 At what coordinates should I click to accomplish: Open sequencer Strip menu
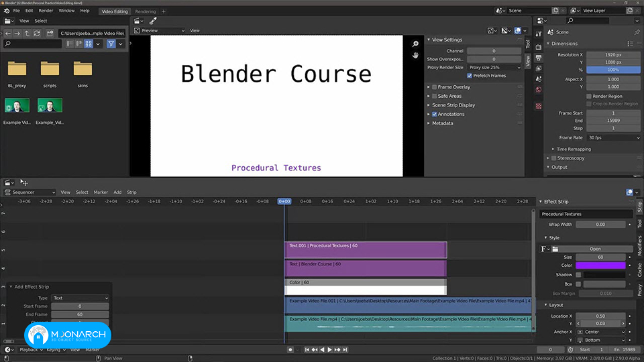click(131, 192)
